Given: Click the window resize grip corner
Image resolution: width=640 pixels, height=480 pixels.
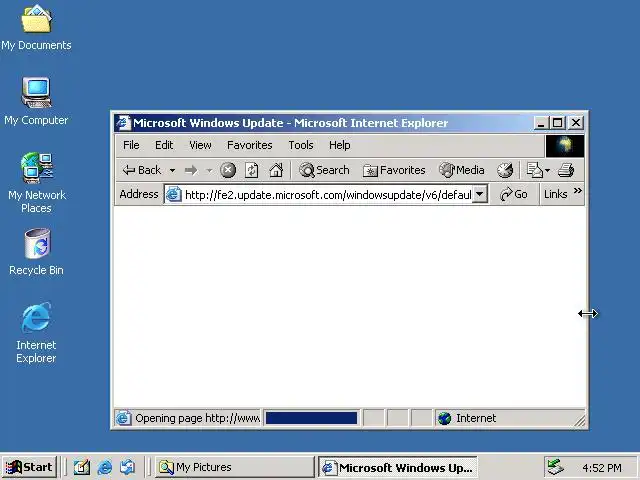Looking at the screenshot, I should click(x=580, y=420).
